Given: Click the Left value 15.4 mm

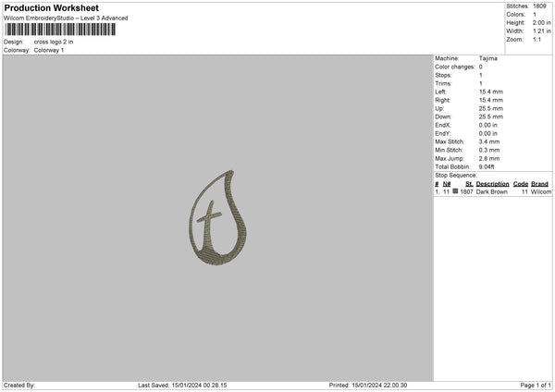Looking at the screenshot, I should point(491,92).
